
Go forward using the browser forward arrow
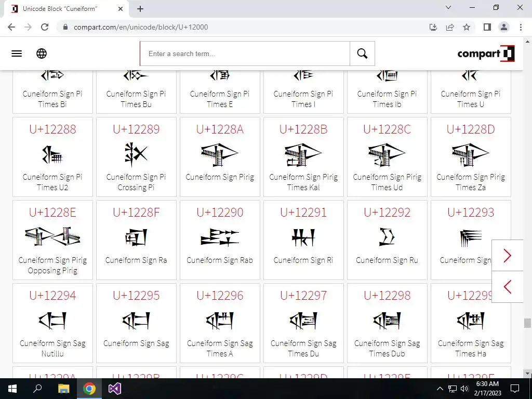(28, 27)
